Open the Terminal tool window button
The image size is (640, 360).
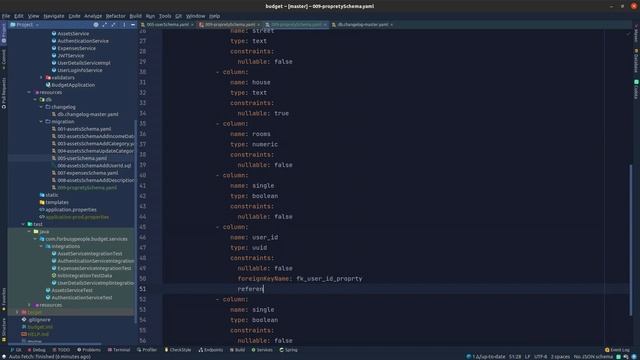[x=119, y=350]
